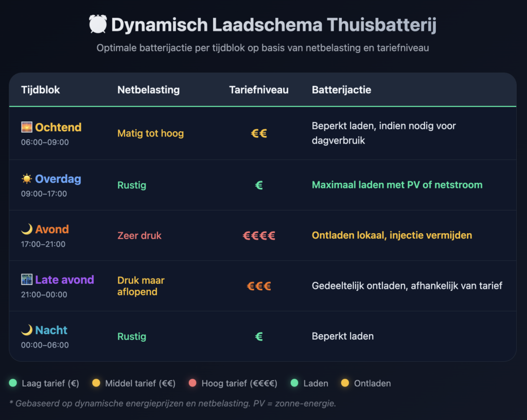This screenshot has width=527, height=420.
Task: Click the green Laag tarief legend dot
Action: pyautogui.click(x=13, y=383)
